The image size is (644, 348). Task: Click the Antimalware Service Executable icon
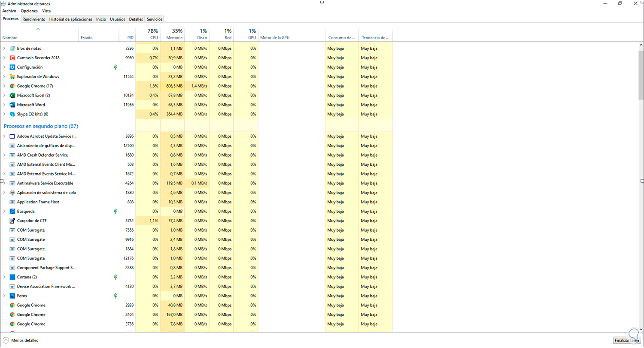[x=12, y=183]
